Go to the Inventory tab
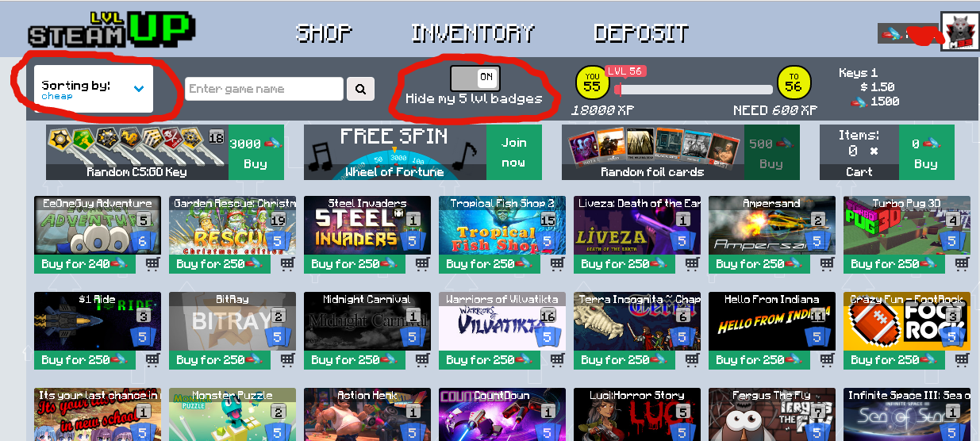Viewport: 980px width, 441px height. point(473,33)
